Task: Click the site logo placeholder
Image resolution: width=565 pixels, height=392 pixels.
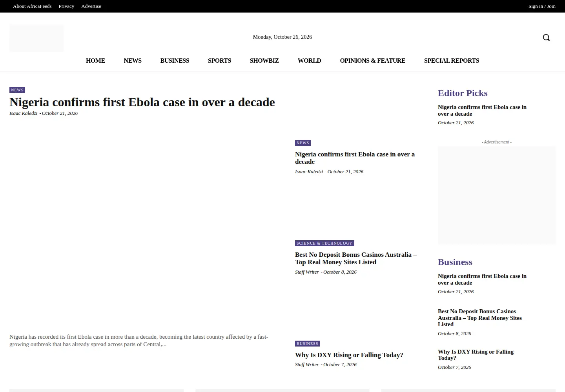Action: click(37, 38)
